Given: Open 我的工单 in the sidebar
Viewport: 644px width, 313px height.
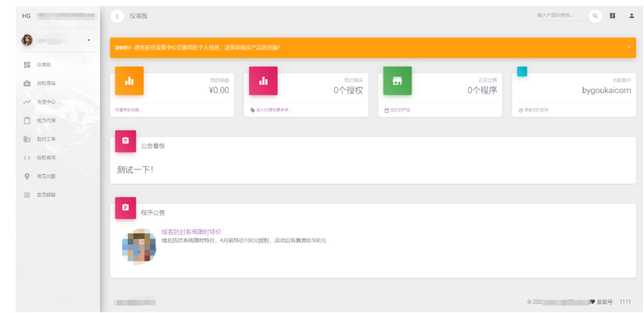Looking at the screenshot, I should (x=45, y=139).
